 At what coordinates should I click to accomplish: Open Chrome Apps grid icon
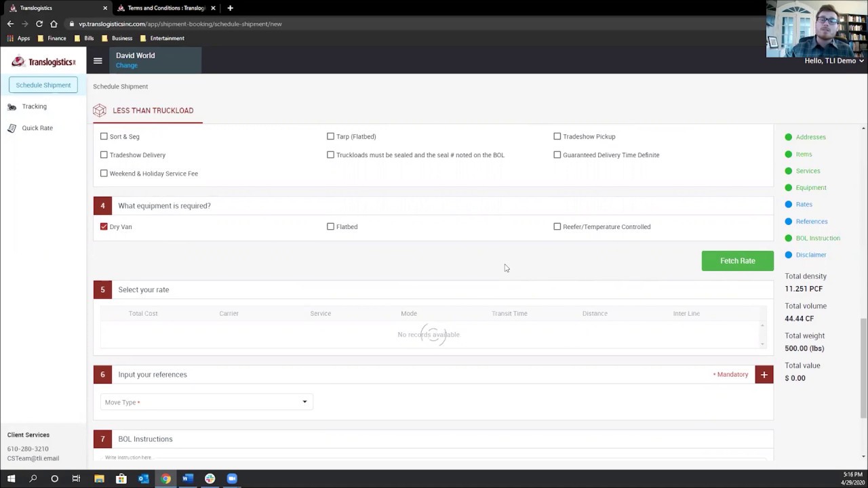10,39
